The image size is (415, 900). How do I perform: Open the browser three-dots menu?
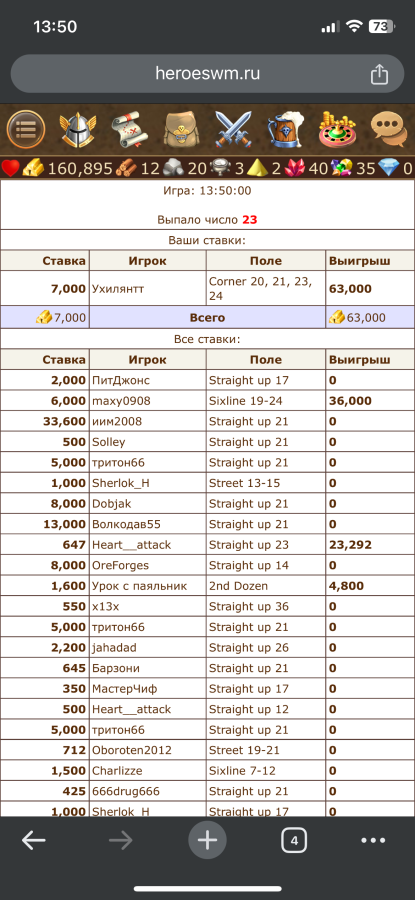coord(373,841)
